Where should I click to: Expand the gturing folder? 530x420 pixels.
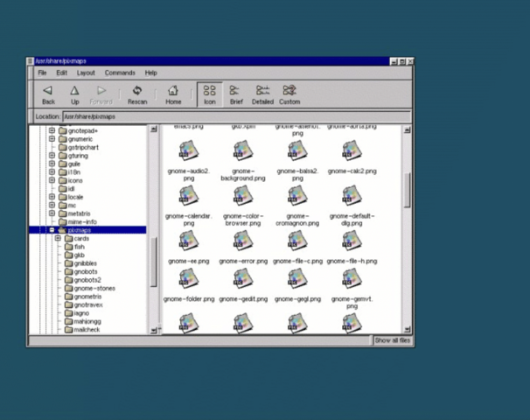52,155
